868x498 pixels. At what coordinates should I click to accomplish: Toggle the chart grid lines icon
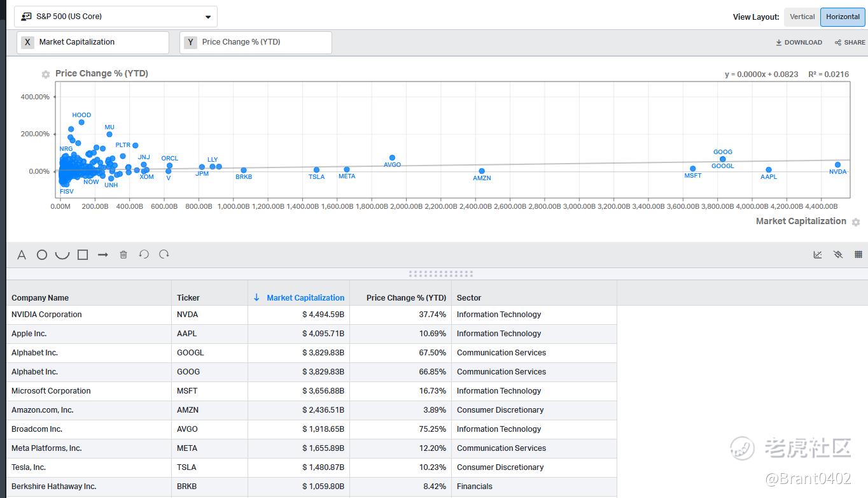click(858, 255)
